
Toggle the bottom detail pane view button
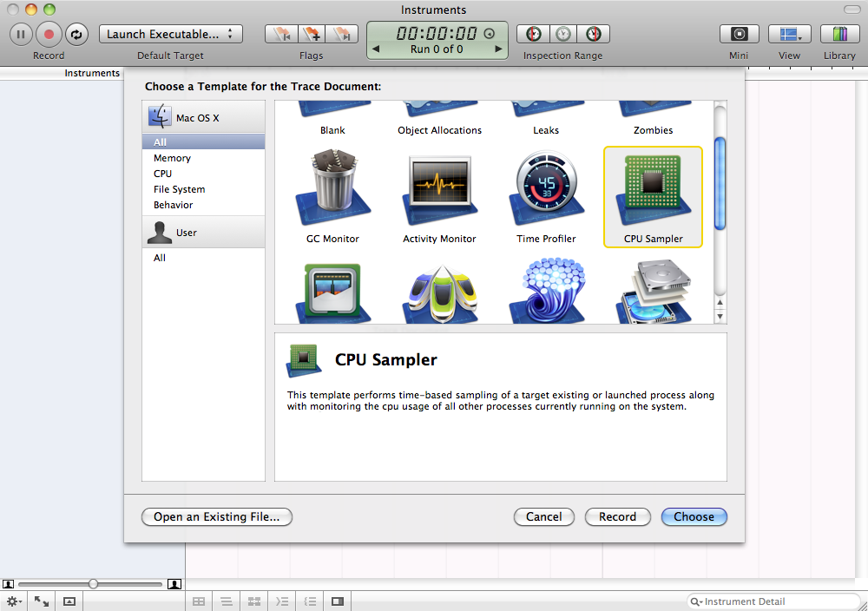click(x=338, y=601)
